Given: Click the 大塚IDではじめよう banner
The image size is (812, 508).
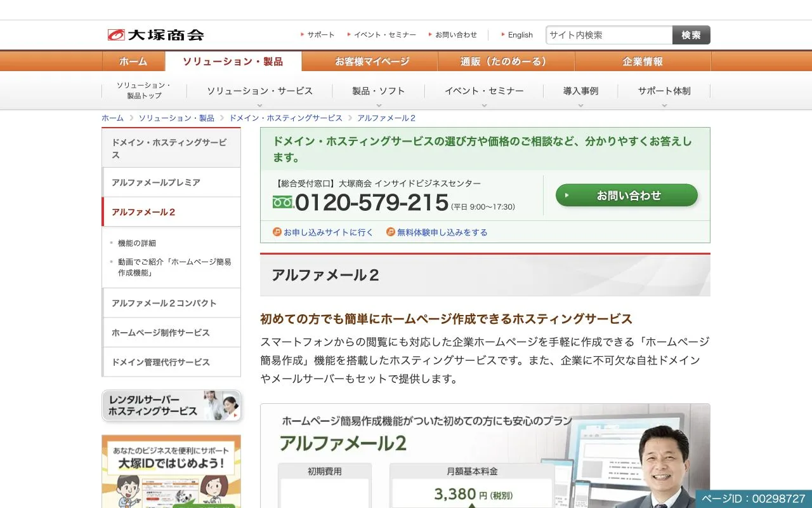Looking at the screenshot, I should pyautogui.click(x=171, y=471).
